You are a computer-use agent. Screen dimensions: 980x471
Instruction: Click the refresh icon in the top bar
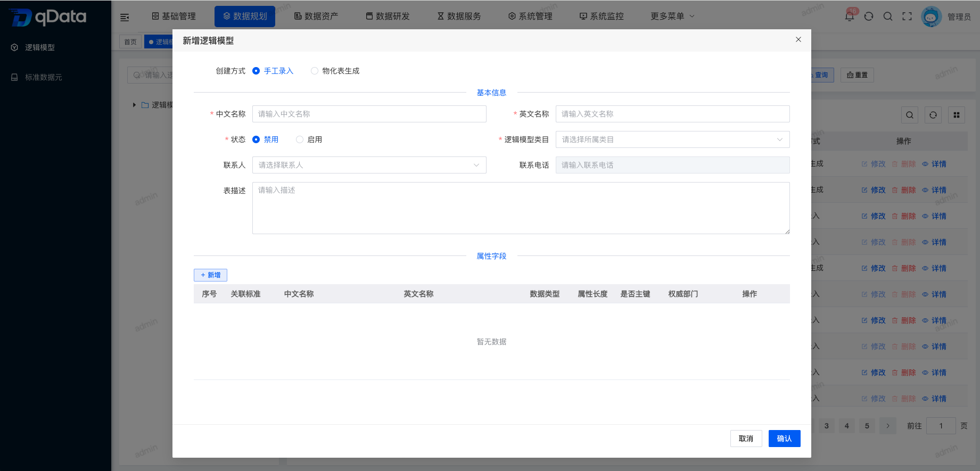click(x=869, y=16)
